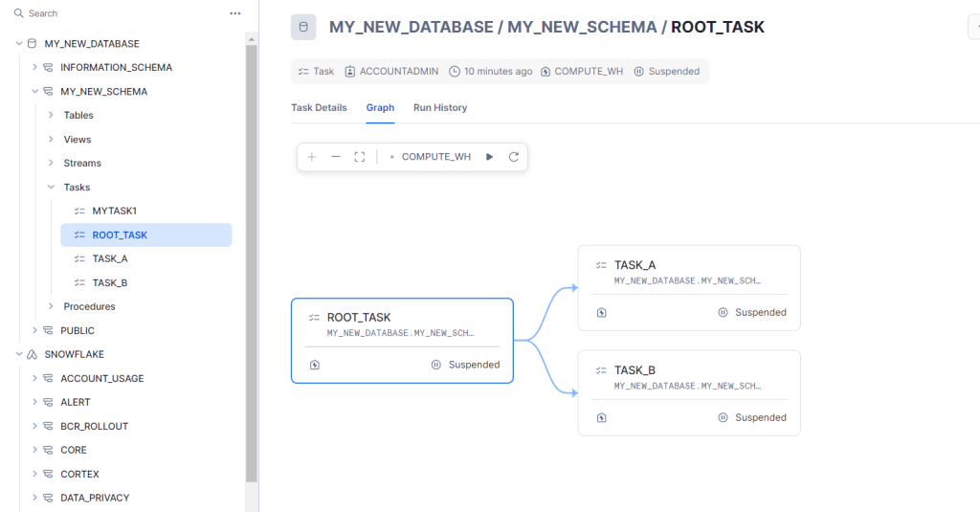Click the pause icon in TASK_B node
The width and height of the screenshot is (980, 512).
(x=723, y=417)
